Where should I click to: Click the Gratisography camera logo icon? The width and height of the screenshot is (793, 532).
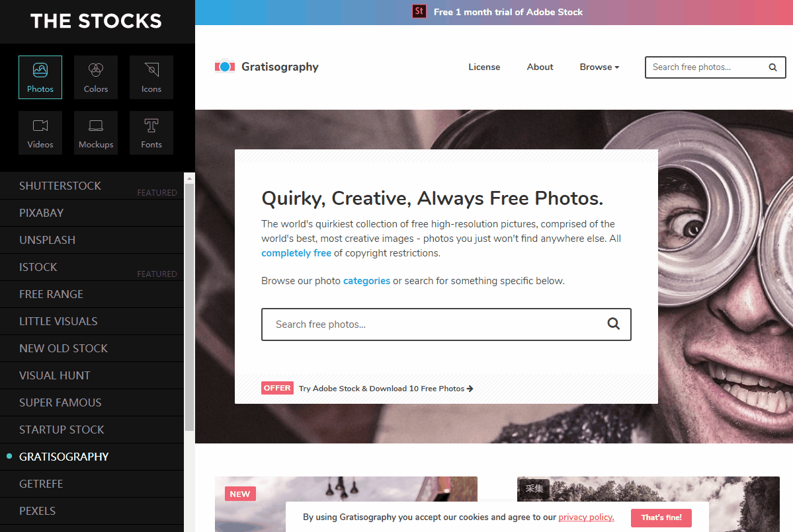(x=225, y=67)
